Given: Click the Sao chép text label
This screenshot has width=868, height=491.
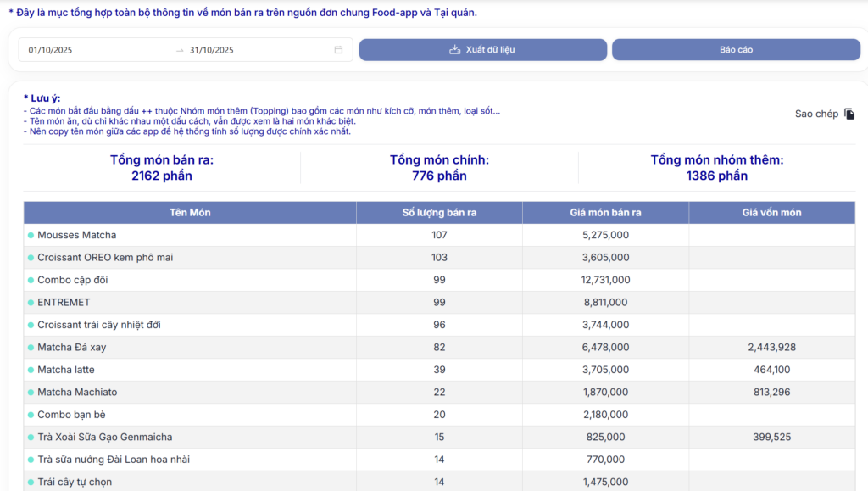Looking at the screenshot, I should [816, 114].
